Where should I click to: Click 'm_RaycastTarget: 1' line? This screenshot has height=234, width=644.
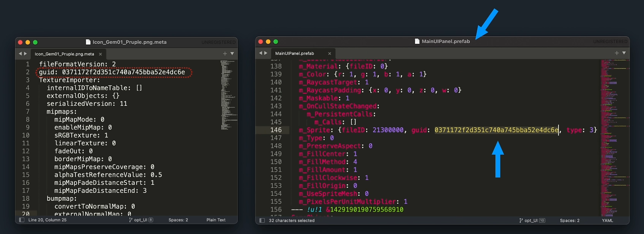pos(334,82)
